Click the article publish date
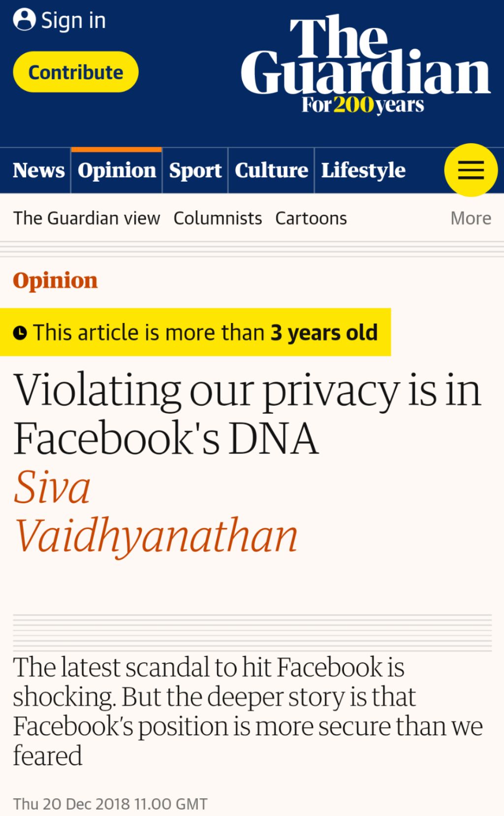Screen dimensions: 504x816 (110, 804)
